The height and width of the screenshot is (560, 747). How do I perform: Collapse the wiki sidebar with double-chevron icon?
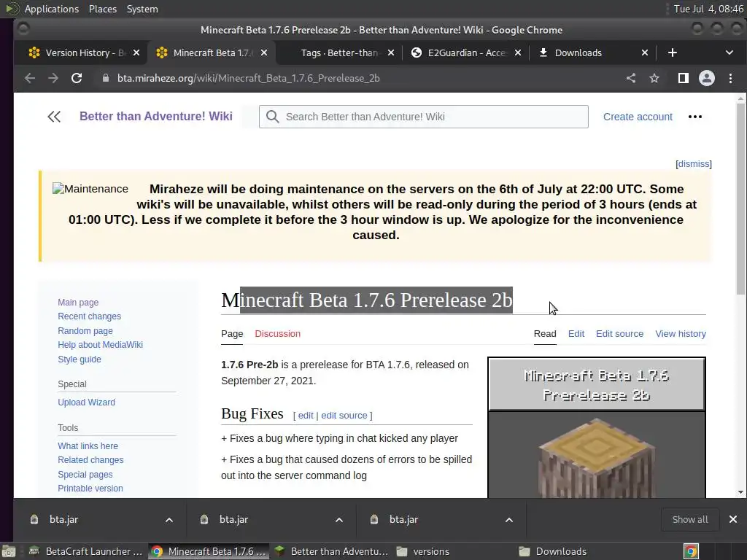54,117
